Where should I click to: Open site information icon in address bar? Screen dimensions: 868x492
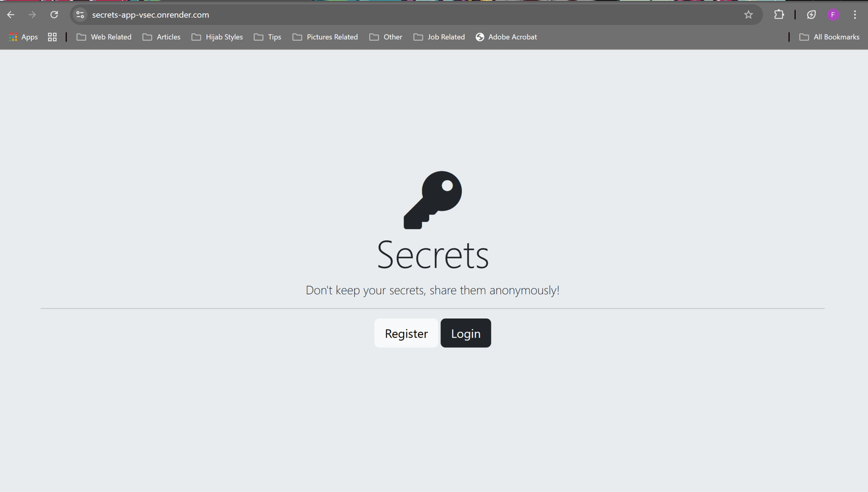click(x=80, y=15)
